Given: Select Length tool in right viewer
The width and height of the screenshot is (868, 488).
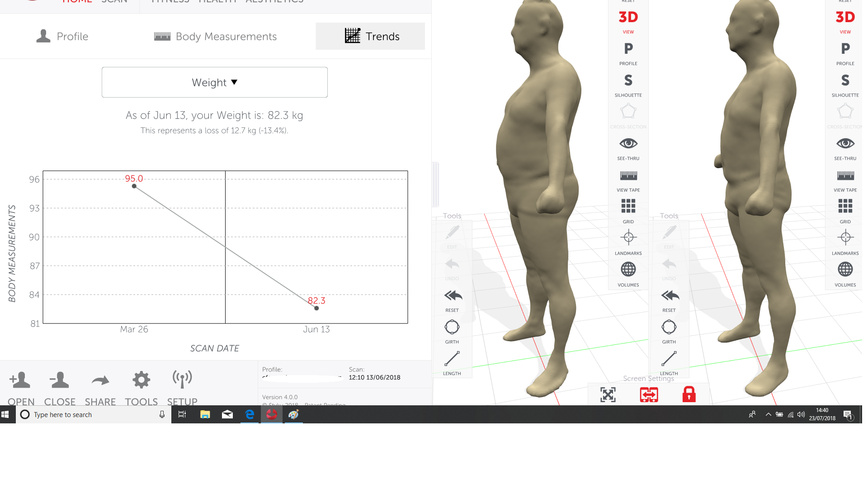Looking at the screenshot, I should pos(669,363).
